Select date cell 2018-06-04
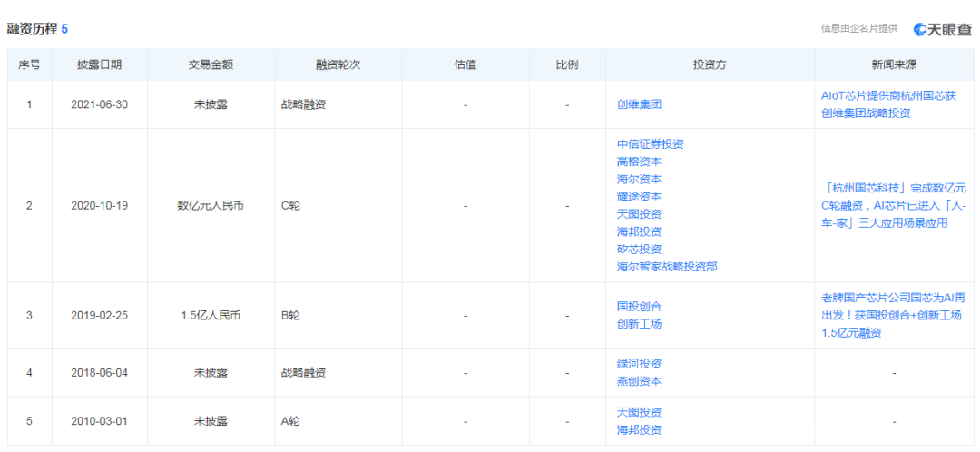This screenshot has height=452, width=980. click(100, 373)
